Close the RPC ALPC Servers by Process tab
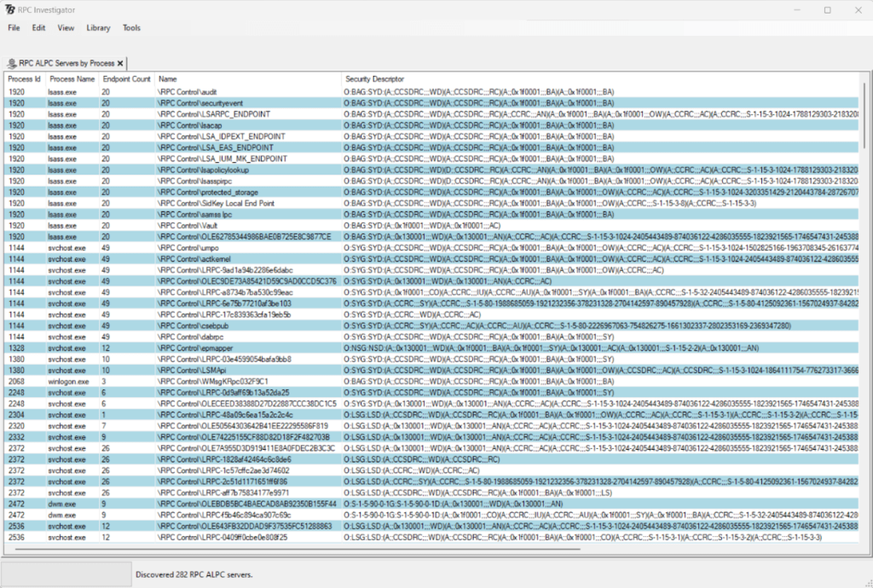The width and height of the screenshot is (873, 588). [121, 63]
